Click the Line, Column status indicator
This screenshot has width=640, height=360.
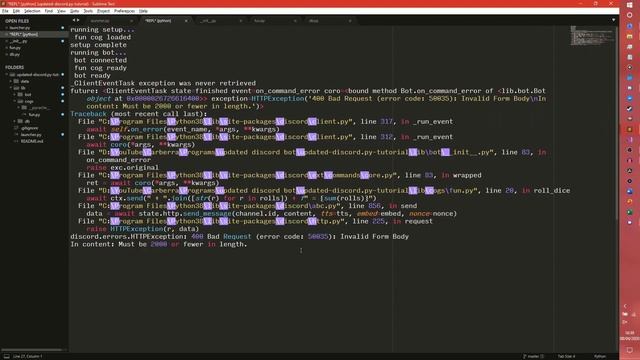pyautogui.click(x=28, y=356)
